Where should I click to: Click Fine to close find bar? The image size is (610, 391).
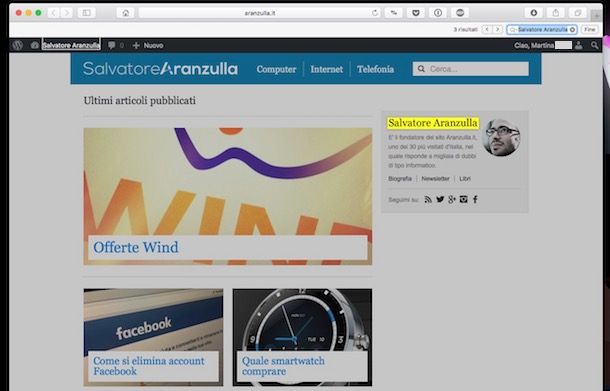coord(590,30)
